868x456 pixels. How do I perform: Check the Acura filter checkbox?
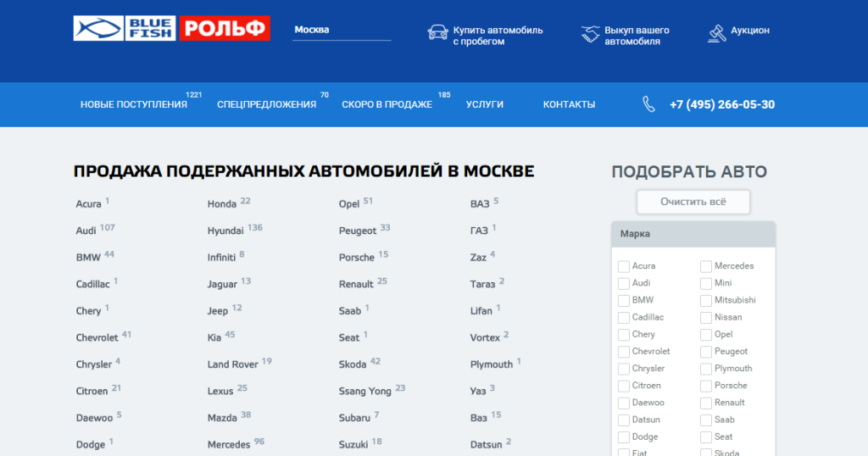(623, 266)
